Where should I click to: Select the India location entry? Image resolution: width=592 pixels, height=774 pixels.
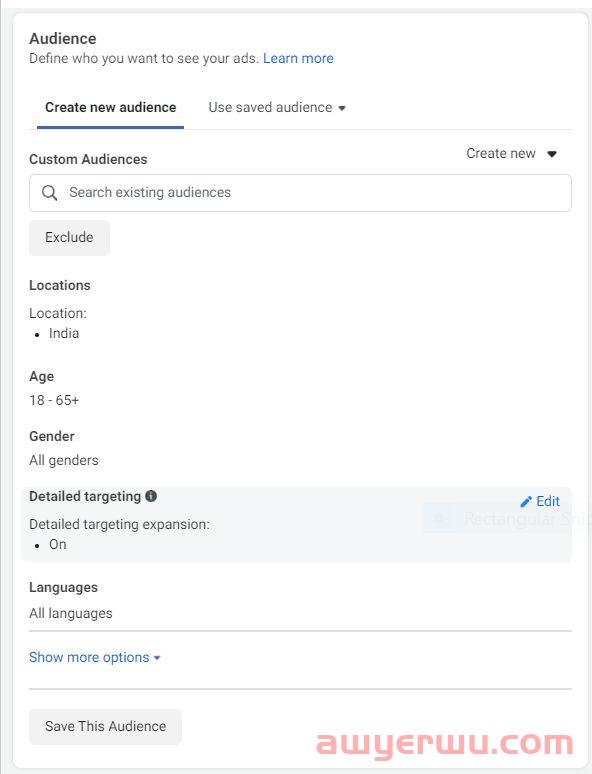tap(64, 333)
